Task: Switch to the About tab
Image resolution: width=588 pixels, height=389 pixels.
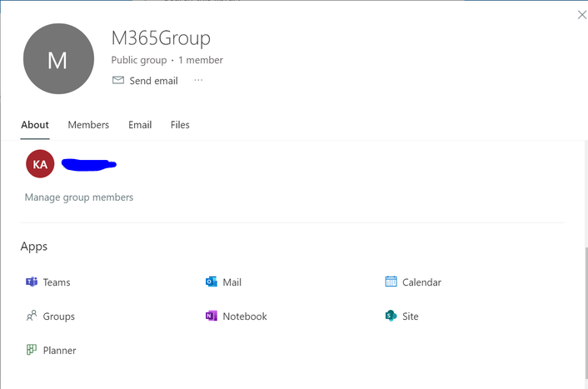Action: pyautogui.click(x=35, y=125)
